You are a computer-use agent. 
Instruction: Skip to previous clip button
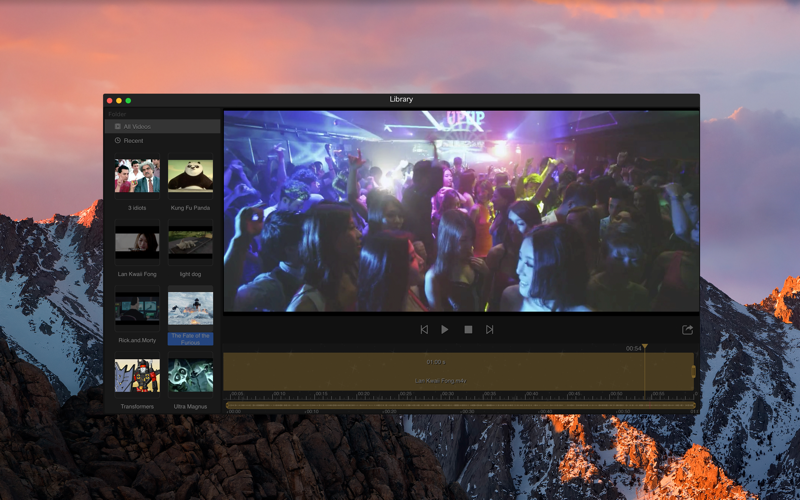(424, 330)
